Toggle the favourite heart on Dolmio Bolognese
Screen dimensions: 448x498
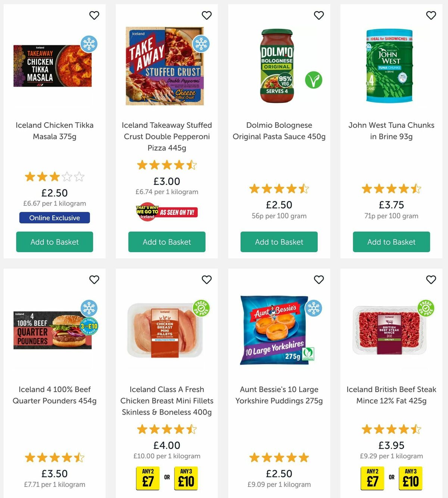tap(318, 15)
